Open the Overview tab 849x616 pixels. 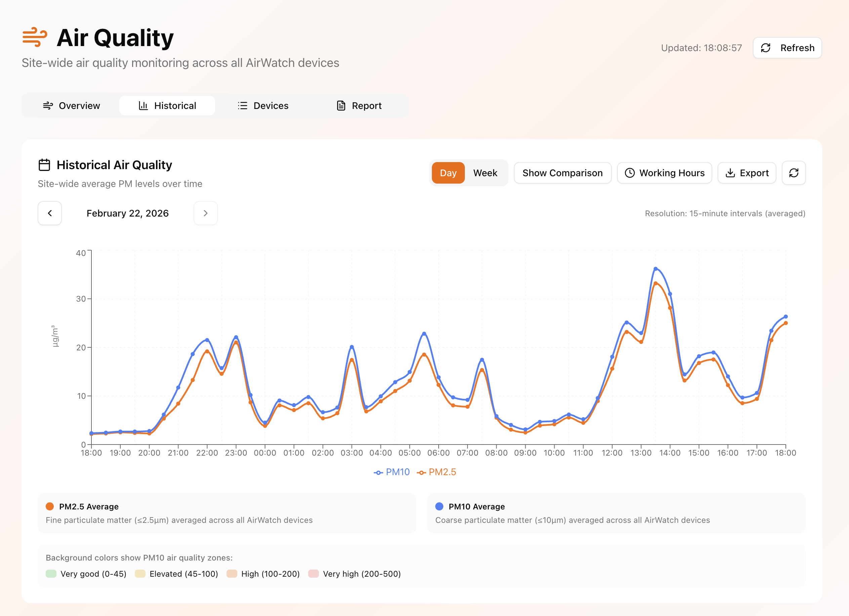71,106
